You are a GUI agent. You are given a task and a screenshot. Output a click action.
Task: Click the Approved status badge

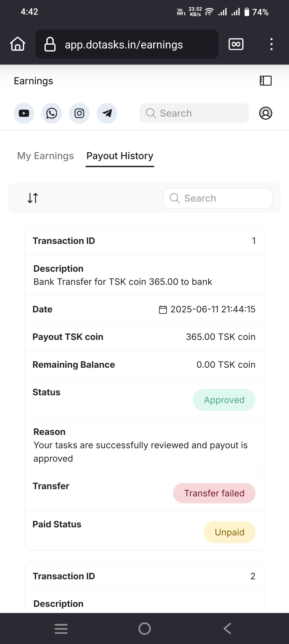[224, 400]
